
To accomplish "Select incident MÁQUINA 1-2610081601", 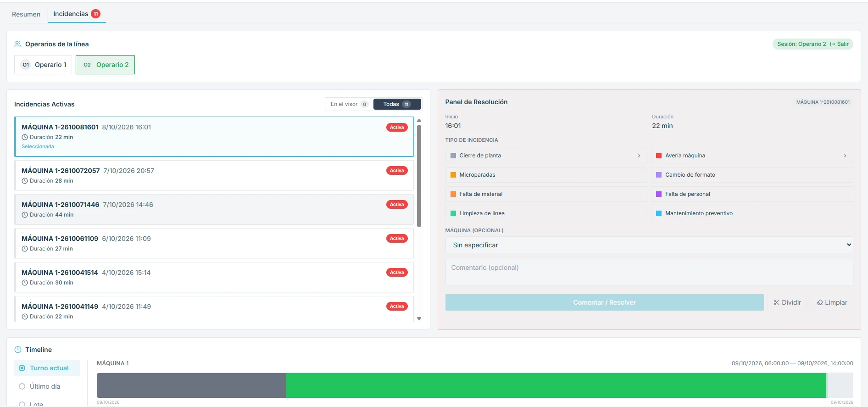I will click(x=214, y=137).
